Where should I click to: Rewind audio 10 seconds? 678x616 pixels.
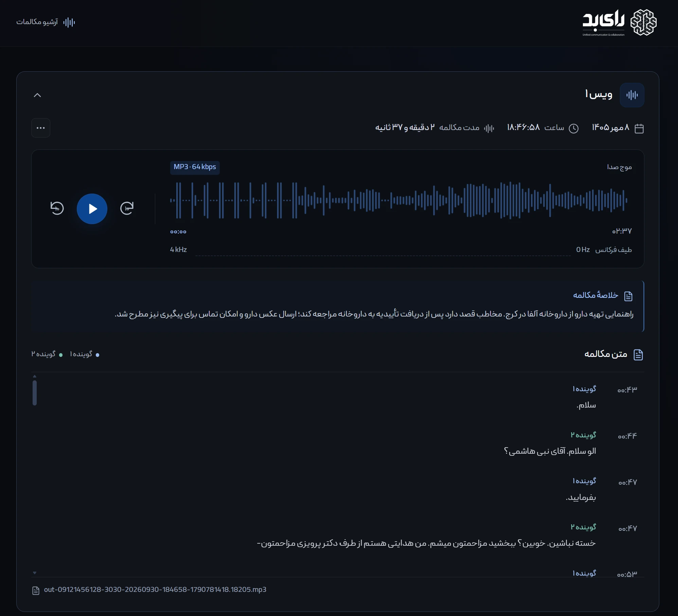click(x=57, y=208)
